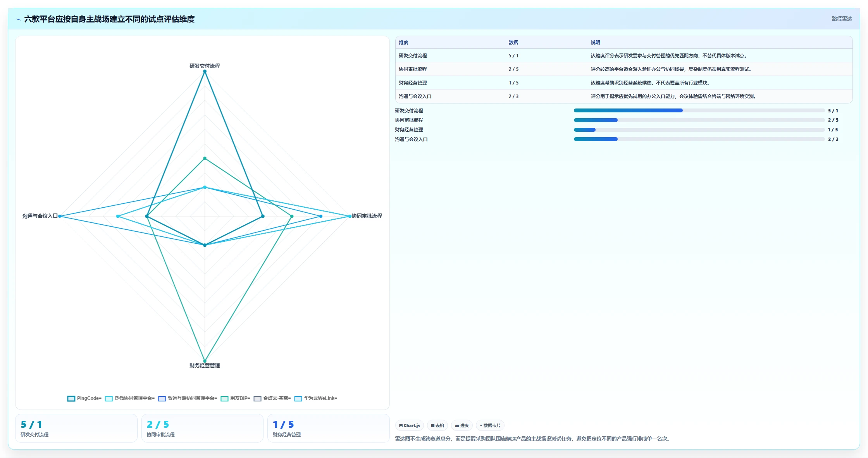Screen dimensions: 868x458
Task: Click the table value 5 / 1
Action: tap(513, 56)
